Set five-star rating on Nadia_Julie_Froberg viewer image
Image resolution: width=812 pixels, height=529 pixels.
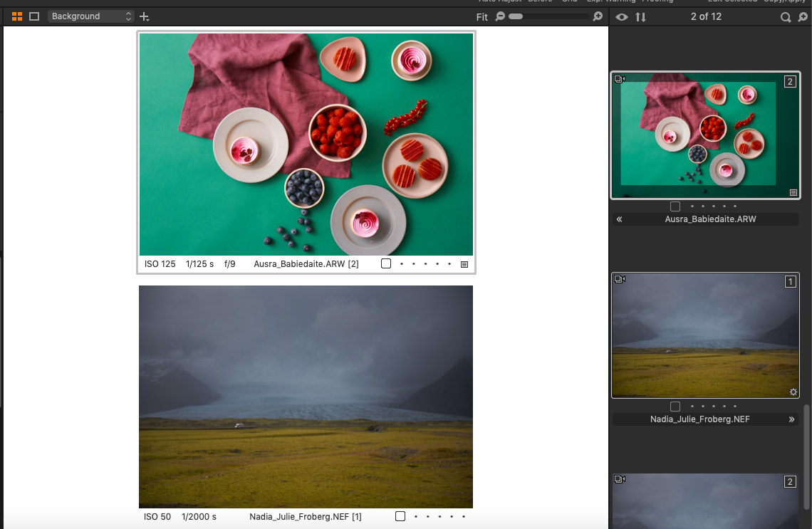coord(464,517)
